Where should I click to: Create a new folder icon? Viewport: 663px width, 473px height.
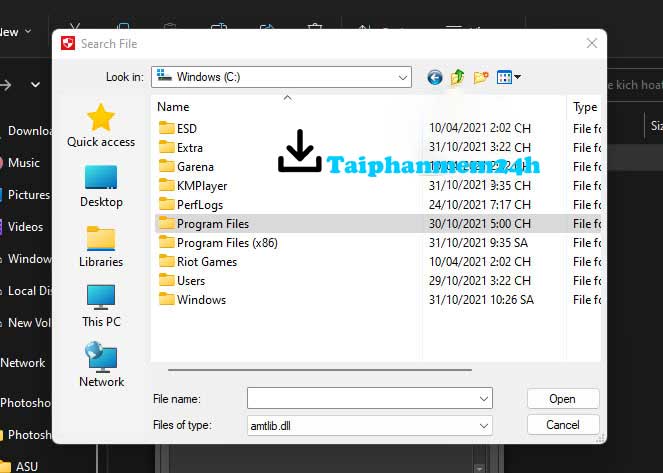click(x=481, y=77)
